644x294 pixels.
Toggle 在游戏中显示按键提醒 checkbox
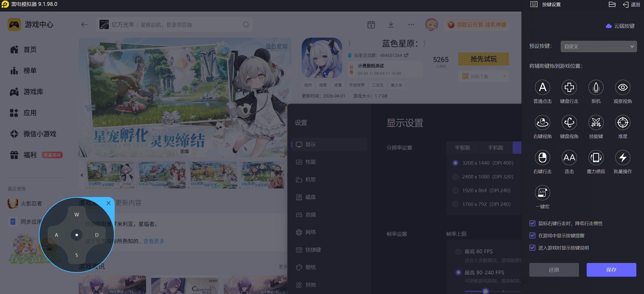532,235
